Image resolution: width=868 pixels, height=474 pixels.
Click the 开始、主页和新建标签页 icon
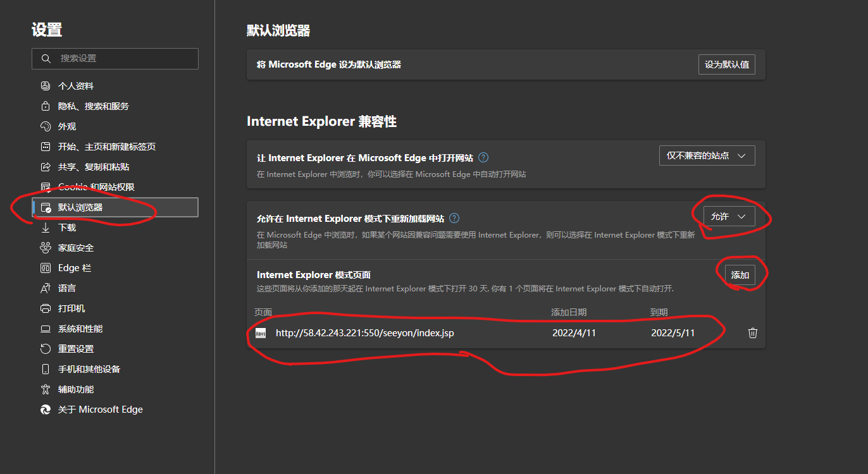(x=46, y=147)
